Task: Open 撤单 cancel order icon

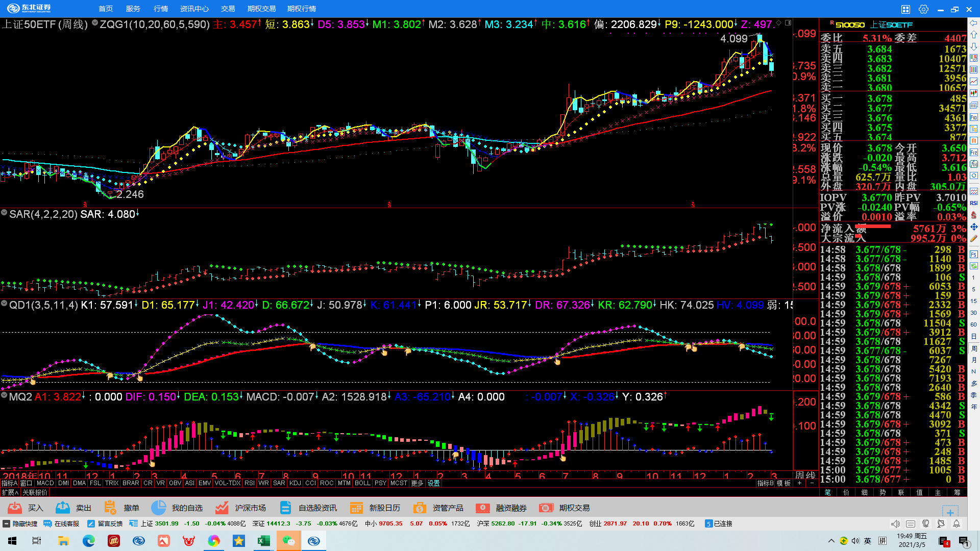Action: [110, 508]
